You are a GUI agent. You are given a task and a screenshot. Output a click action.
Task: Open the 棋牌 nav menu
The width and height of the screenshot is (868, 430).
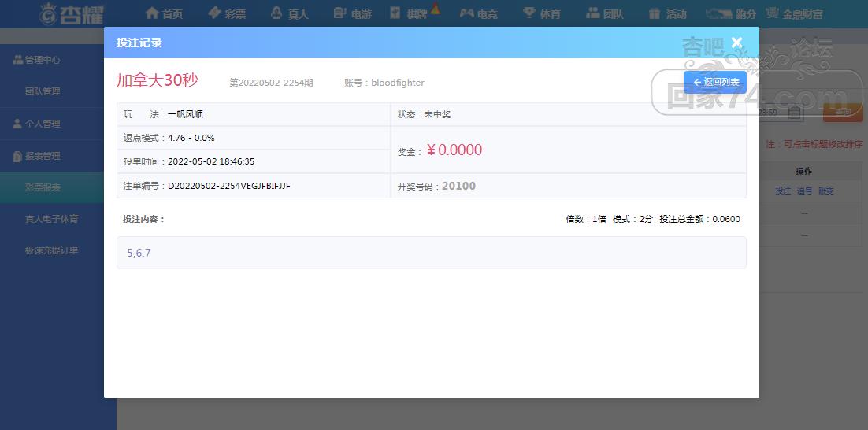pyautogui.click(x=410, y=13)
